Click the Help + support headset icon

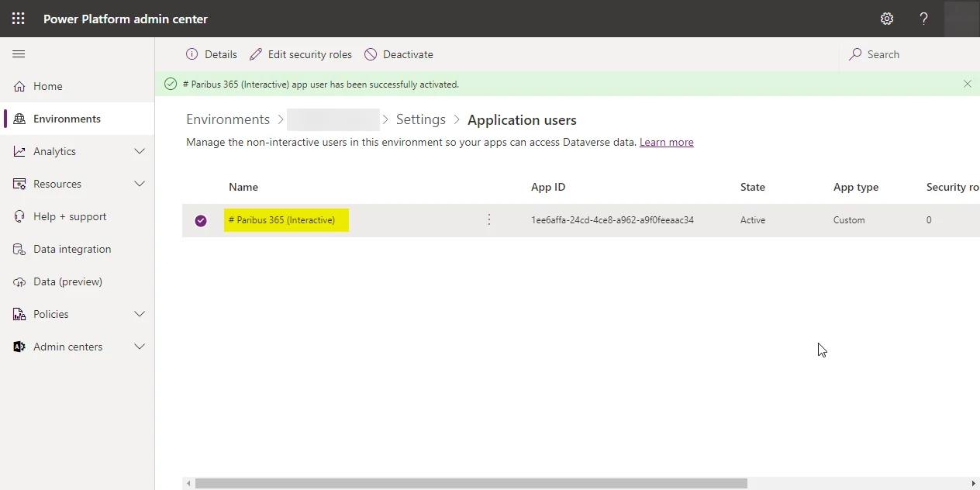(x=19, y=216)
